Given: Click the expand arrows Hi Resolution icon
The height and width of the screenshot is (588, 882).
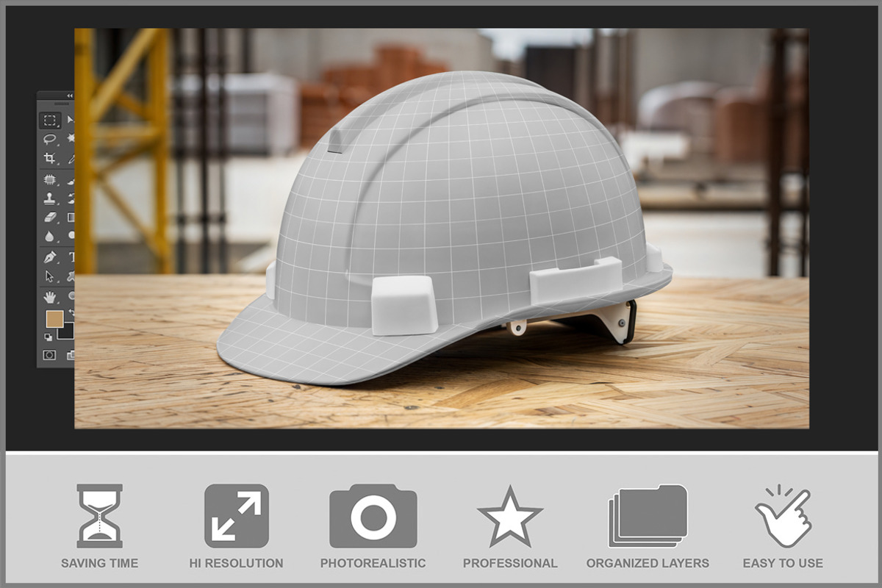Looking at the screenshot, I should tap(236, 515).
